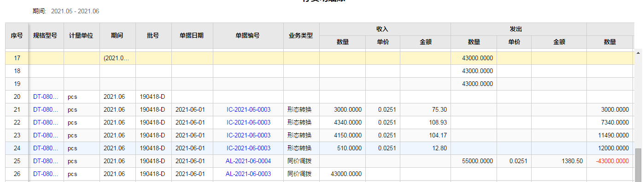
Task: Click the 批号 column header
Action: [153, 35]
